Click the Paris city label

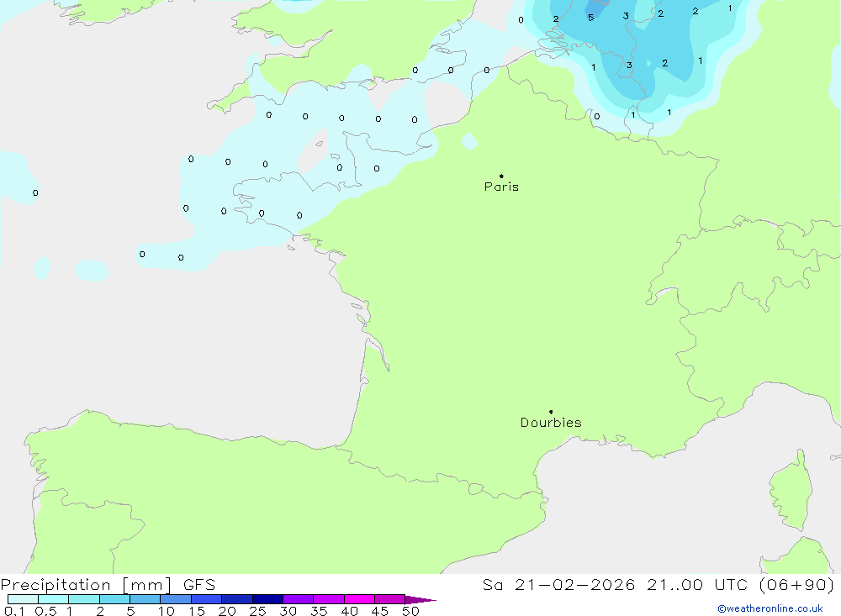pyautogui.click(x=501, y=187)
